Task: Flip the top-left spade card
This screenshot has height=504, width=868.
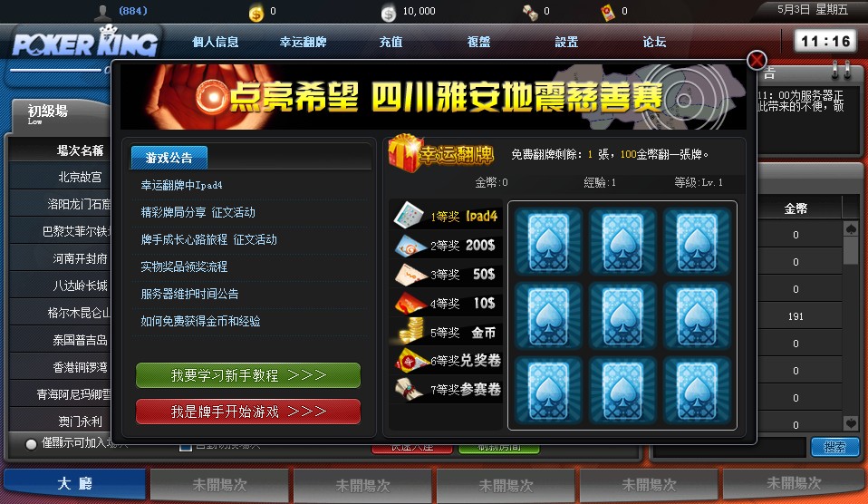Action: [x=548, y=241]
